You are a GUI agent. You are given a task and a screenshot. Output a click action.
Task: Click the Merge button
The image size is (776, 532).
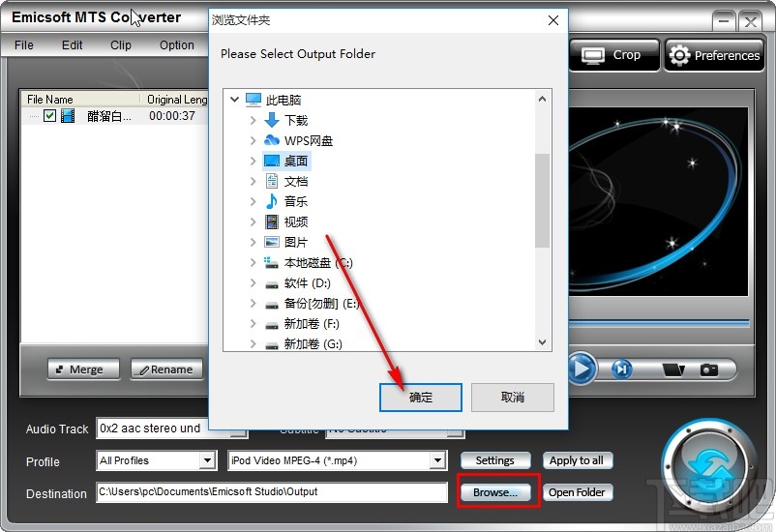click(83, 369)
